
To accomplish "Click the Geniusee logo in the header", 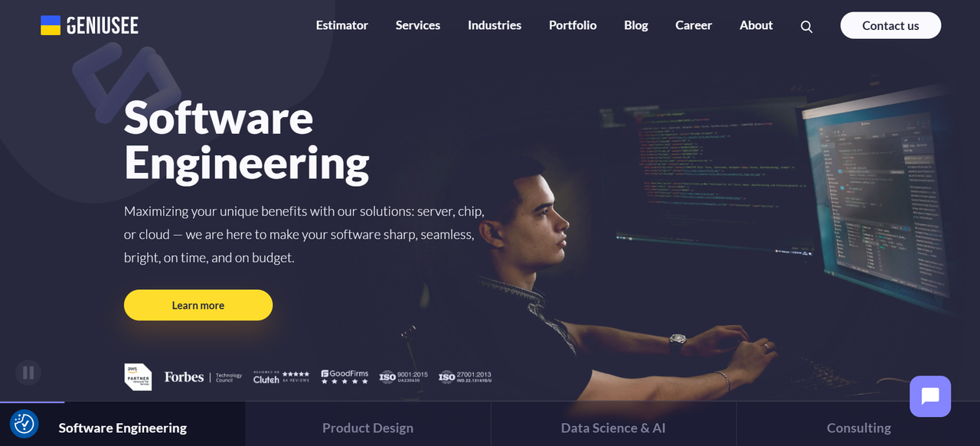I will (90, 25).
